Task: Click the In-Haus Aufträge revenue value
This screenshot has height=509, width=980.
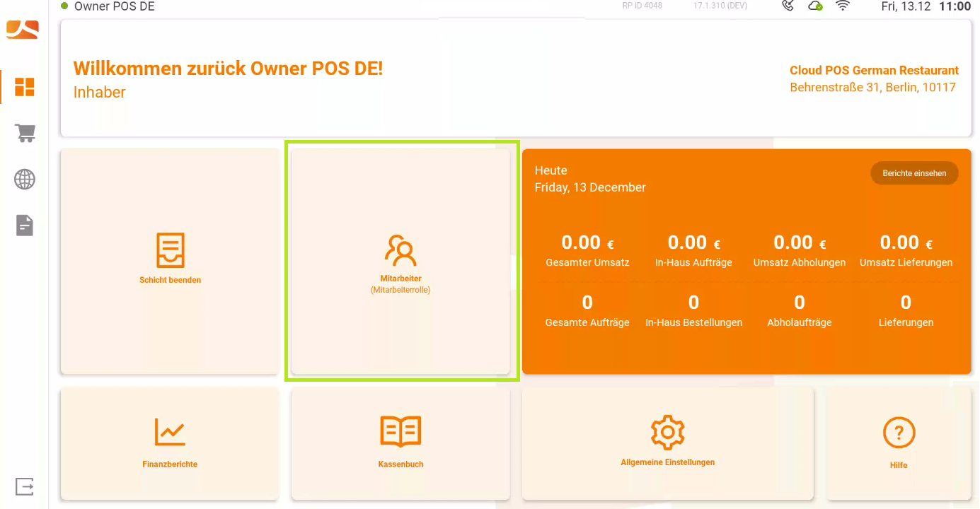Action: click(x=693, y=242)
